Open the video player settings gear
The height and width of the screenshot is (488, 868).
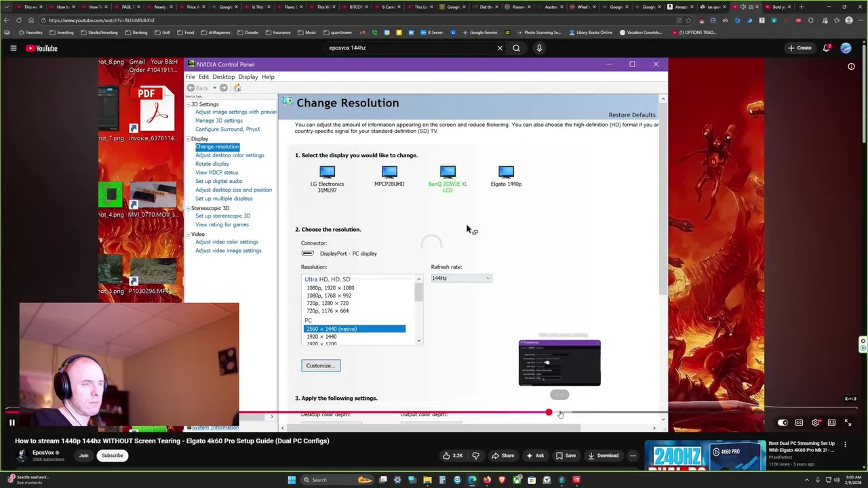[815, 422]
